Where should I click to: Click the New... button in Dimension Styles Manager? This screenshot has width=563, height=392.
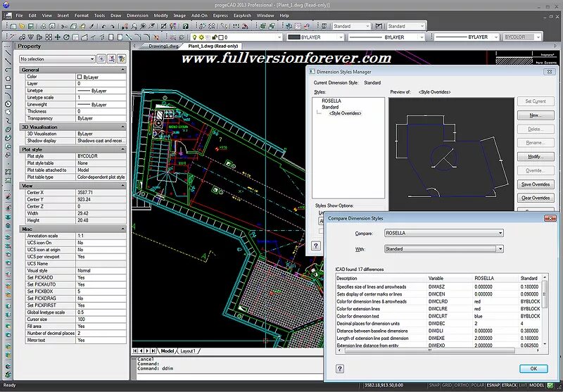tap(536, 115)
